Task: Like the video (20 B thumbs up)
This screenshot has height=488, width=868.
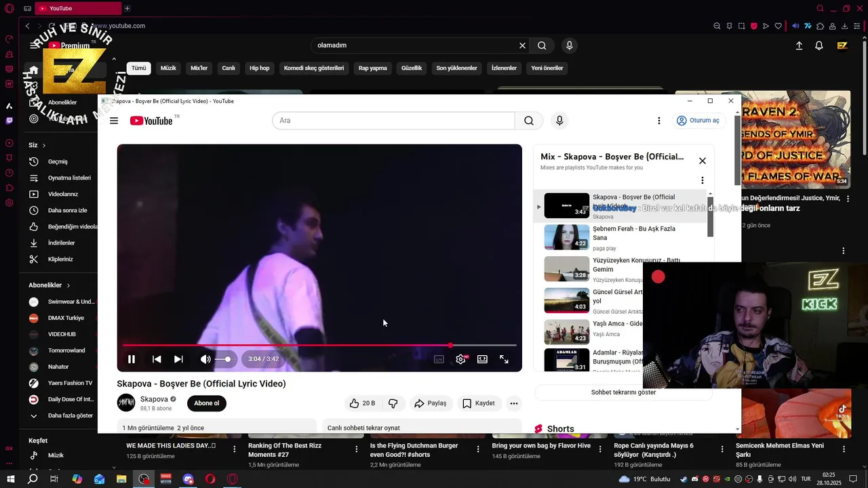Action: coord(362,403)
